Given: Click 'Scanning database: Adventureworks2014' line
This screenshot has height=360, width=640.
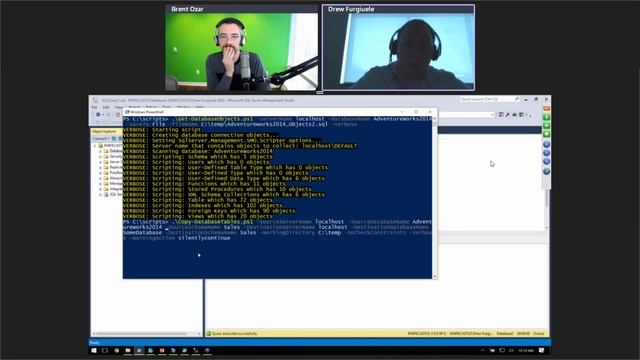Looking at the screenshot, I should 198,151.
